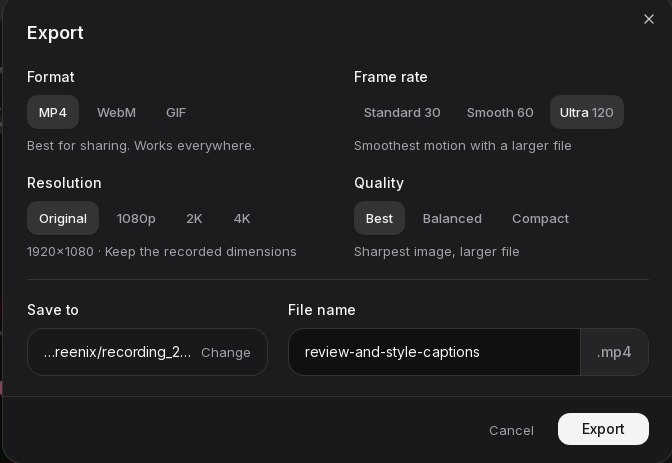The image size is (672, 463).
Task: Set frame rate to Standard 30
Action: pyautogui.click(x=402, y=112)
